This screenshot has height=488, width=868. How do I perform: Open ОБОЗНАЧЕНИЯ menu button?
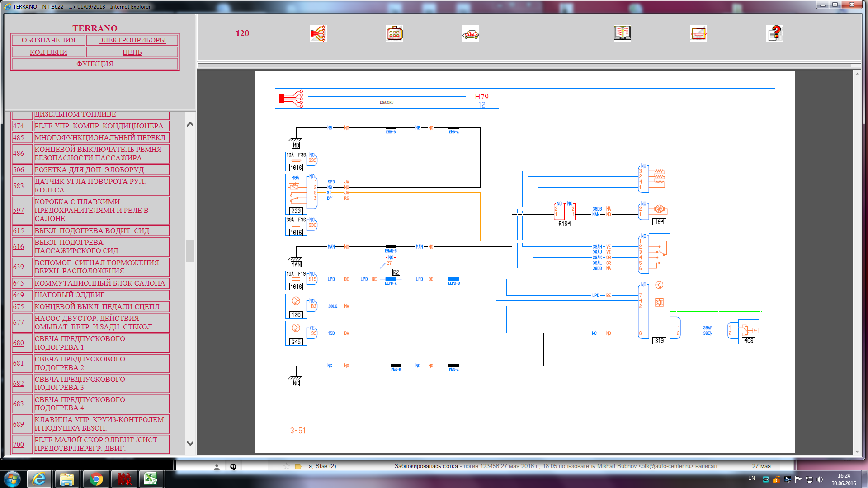(48, 40)
